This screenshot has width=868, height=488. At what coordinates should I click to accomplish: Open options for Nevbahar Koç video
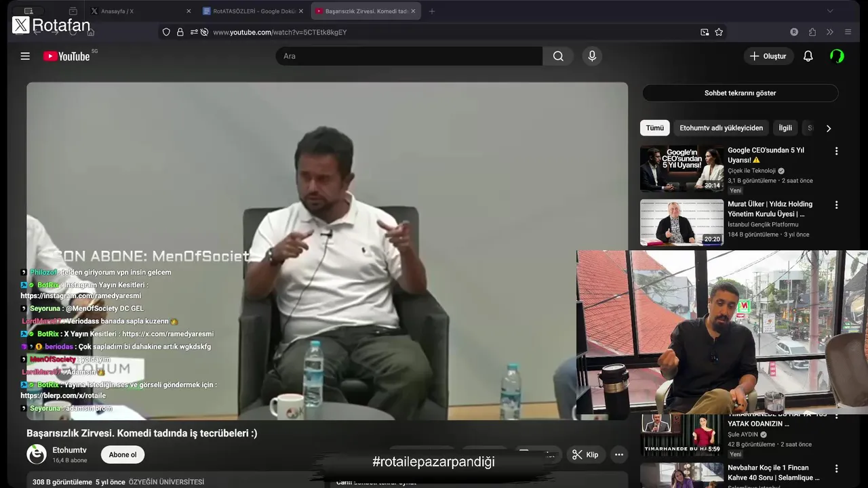(836, 468)
